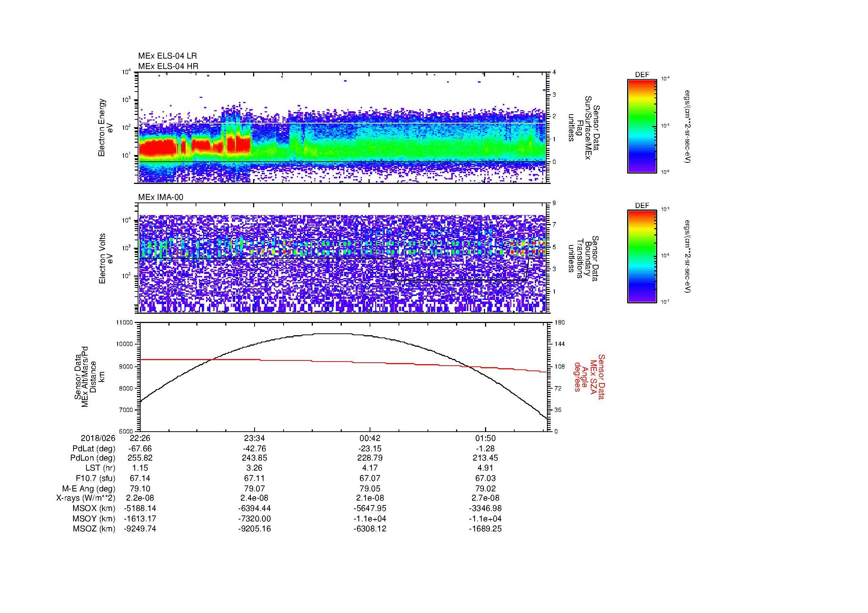Viewport: 868px width, 613px height.
Task: Click the MSOX value -5188.14
Action: point(140,508)
